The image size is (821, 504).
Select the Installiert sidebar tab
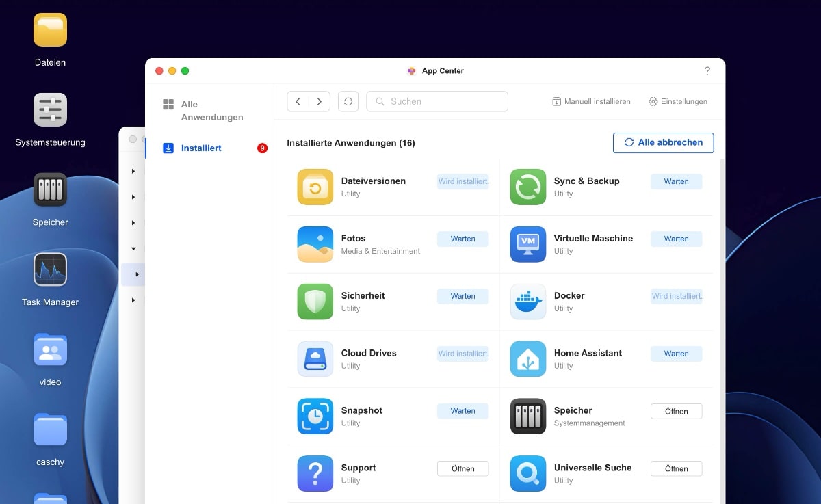tap(200, 148)
